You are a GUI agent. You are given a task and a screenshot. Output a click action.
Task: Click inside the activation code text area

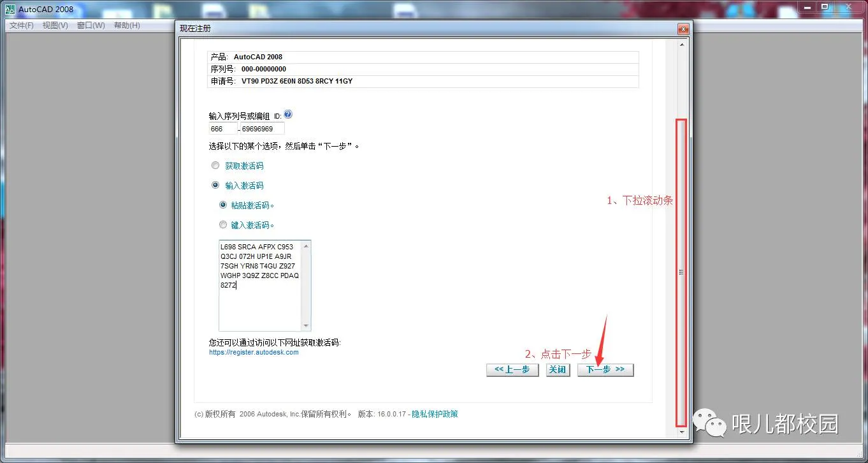[x=260, y=285]
